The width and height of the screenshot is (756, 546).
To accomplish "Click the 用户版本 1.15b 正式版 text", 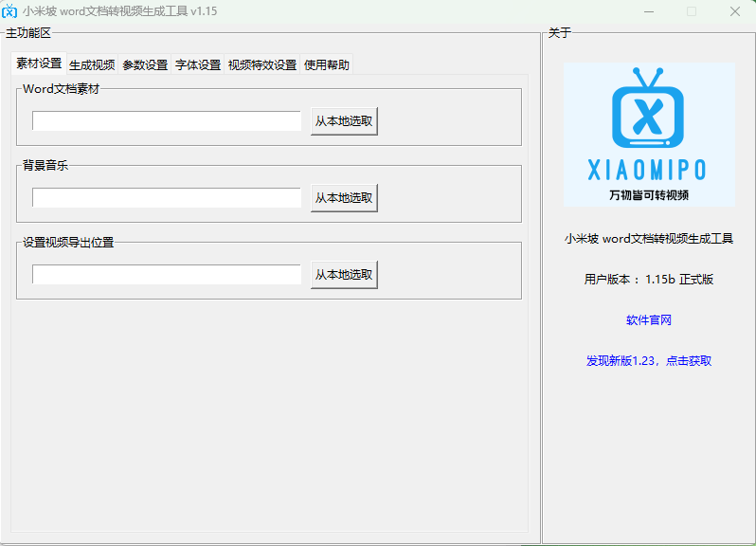I will [x=648, y=280].
